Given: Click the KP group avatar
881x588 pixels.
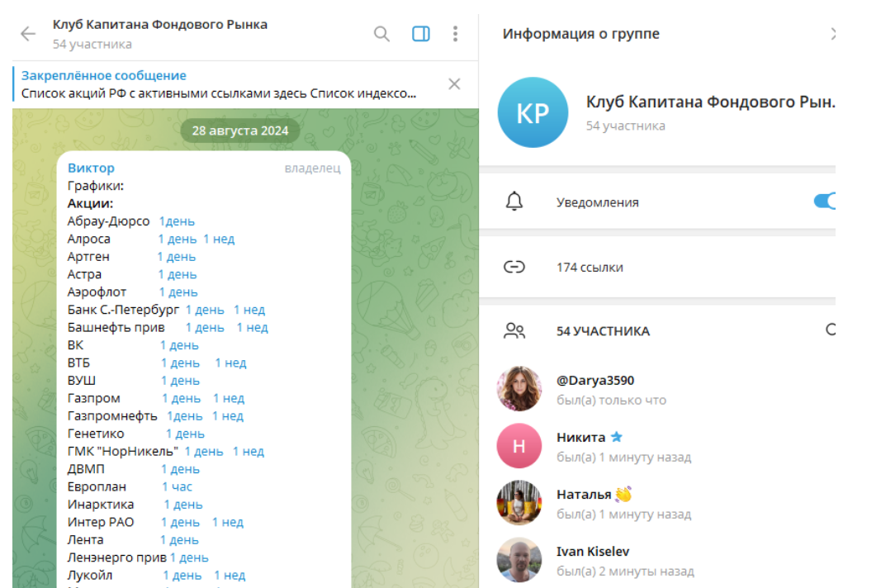Looking at the screenshot, I should (533, 112).
